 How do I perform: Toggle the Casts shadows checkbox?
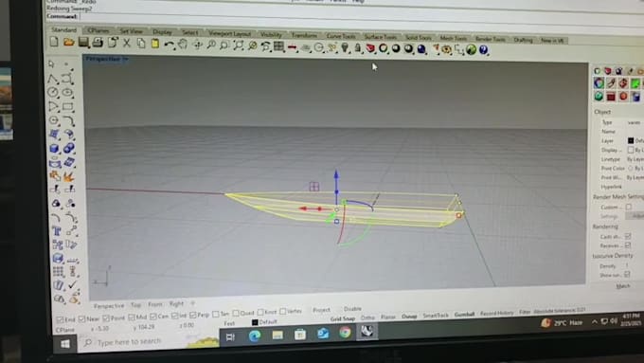[628, 236]
